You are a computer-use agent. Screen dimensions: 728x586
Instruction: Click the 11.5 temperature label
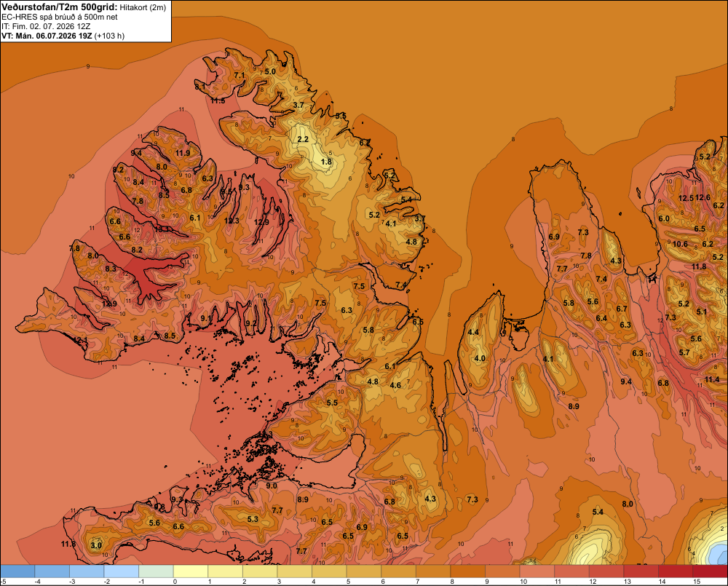[217, 100]
